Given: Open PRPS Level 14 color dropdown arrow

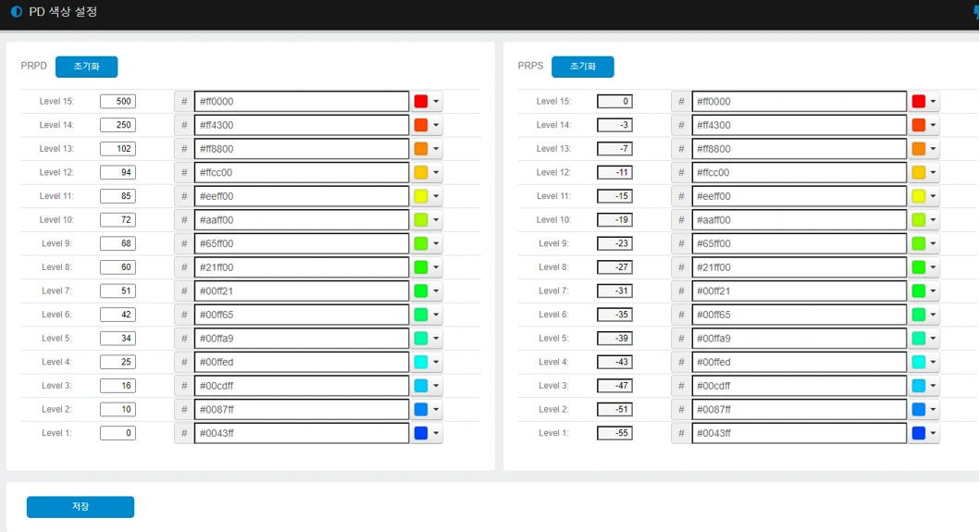Looking at the screenshot, I should tap(933, 125).
